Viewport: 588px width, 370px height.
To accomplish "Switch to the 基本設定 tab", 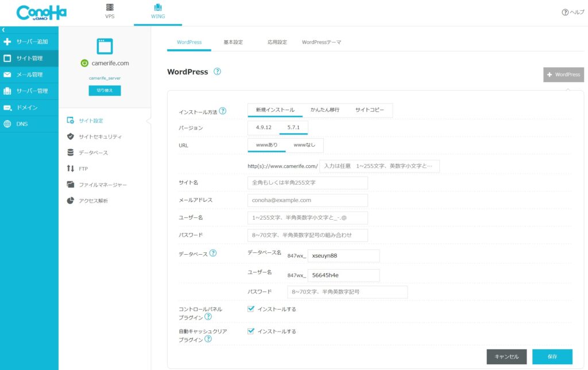I will (233, 42).
